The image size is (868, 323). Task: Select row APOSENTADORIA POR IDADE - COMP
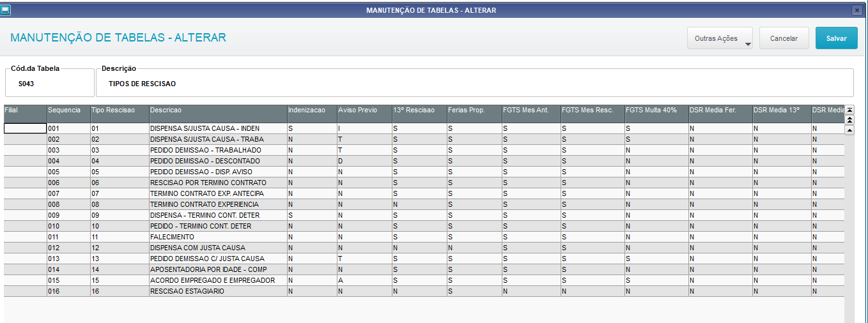pyautogui.click(x=424, y=269)
